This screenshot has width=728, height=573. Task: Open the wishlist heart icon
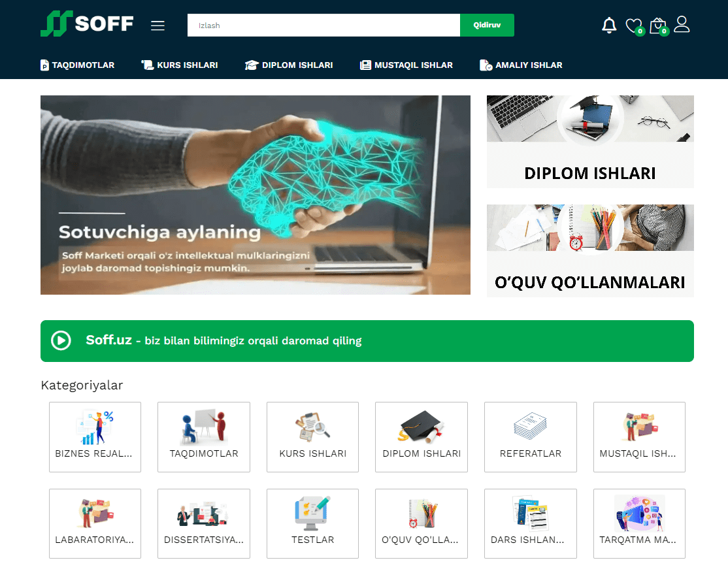pyautogui.click(x=634, y=26)
